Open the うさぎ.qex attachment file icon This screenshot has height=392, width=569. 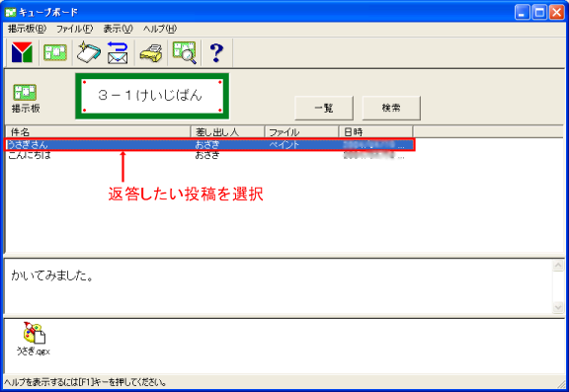coord(34,339)
